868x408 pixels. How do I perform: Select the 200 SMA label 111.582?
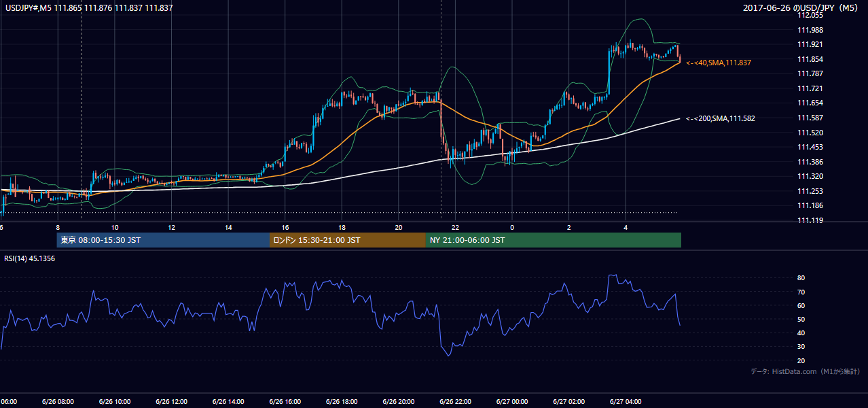point(721,118)
